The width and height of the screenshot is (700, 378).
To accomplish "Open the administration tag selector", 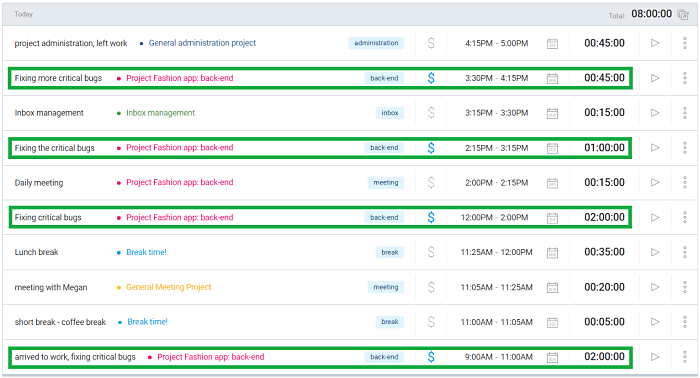I will click(x=376, y=43).
